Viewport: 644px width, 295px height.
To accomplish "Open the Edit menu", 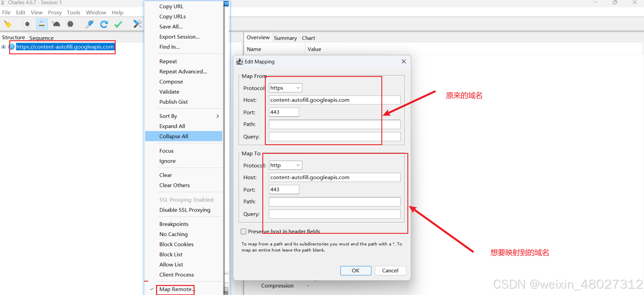I will pyautogui.click(x=20, y=13).
